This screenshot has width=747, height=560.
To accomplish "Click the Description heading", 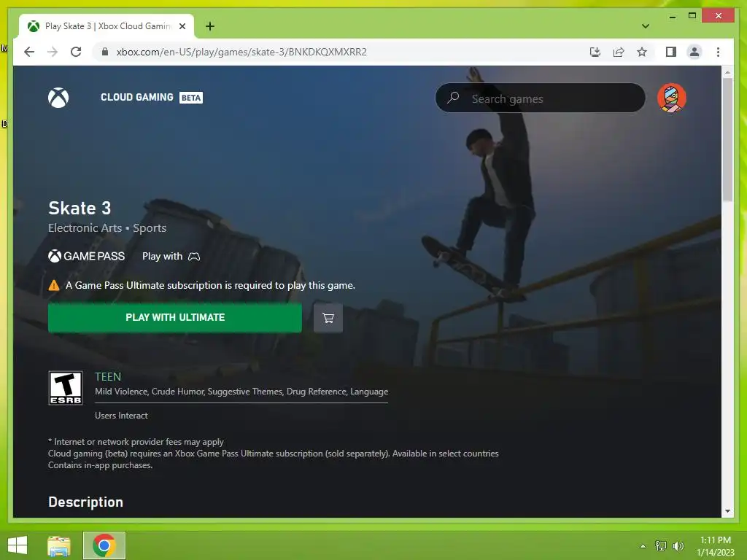I will click(86, 502).
